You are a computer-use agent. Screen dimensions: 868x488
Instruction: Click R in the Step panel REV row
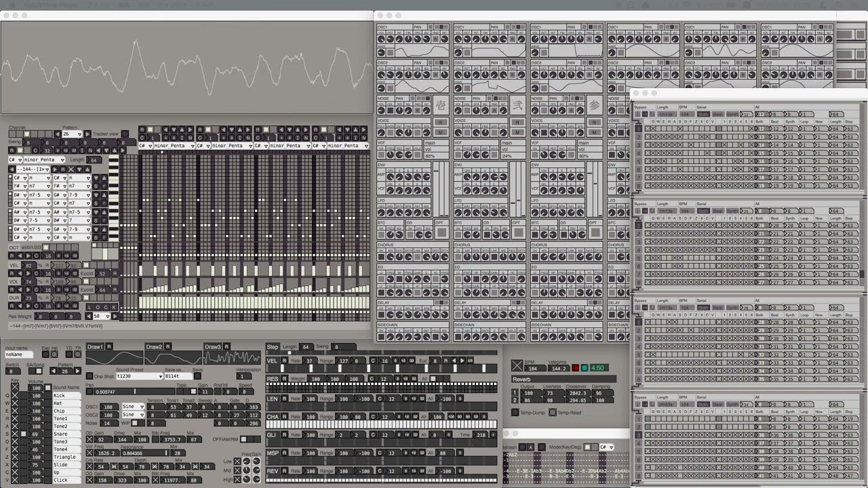(285, 471)
